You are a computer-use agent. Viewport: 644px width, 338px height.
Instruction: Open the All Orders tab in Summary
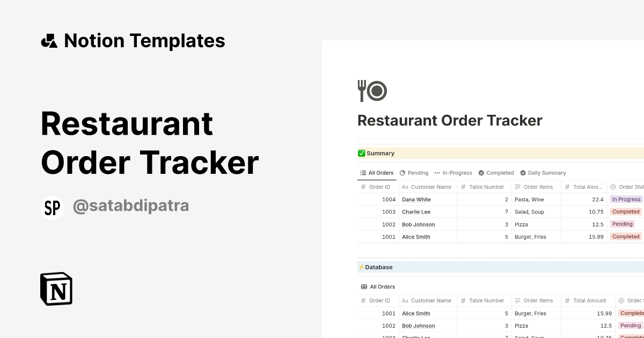point(377,173)
